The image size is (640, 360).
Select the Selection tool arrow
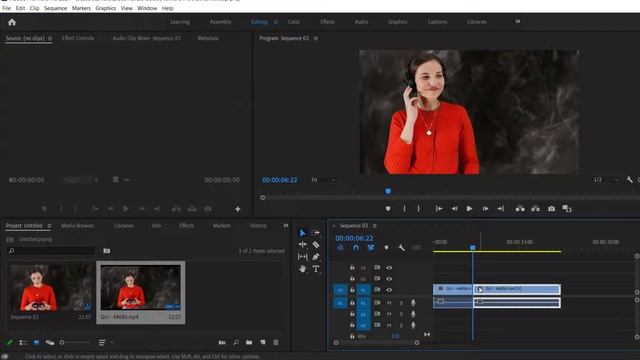point(302,233)
